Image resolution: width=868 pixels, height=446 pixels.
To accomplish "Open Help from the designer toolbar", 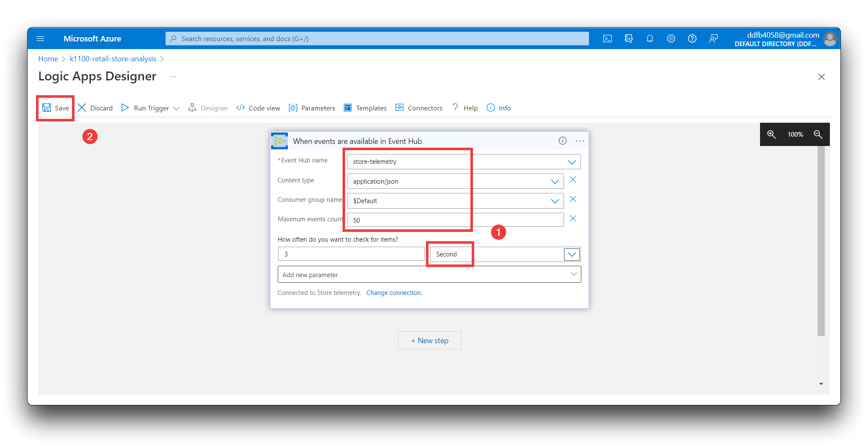I will 464,108.
